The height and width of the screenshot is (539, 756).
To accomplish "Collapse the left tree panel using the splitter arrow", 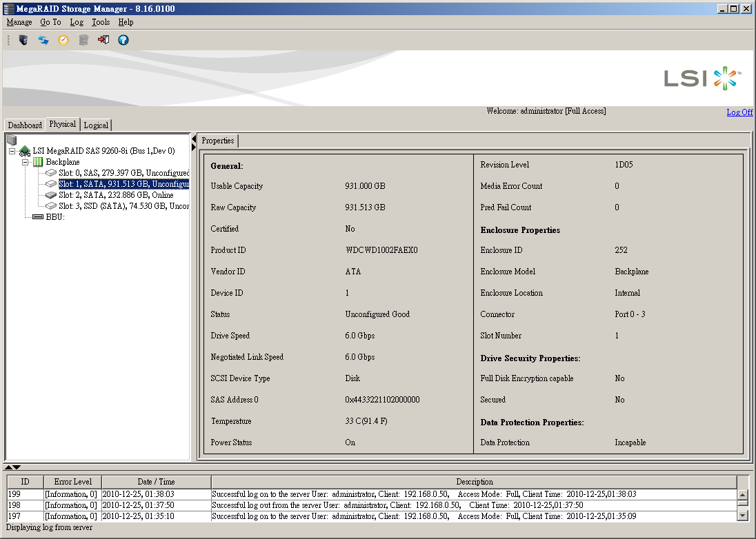I will pos(194,139).
